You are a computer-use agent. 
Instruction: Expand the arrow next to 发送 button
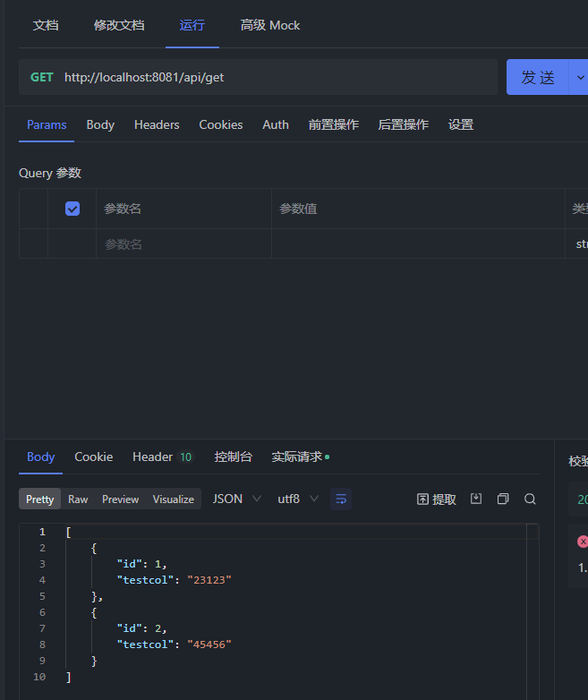(x=579, y=77)
